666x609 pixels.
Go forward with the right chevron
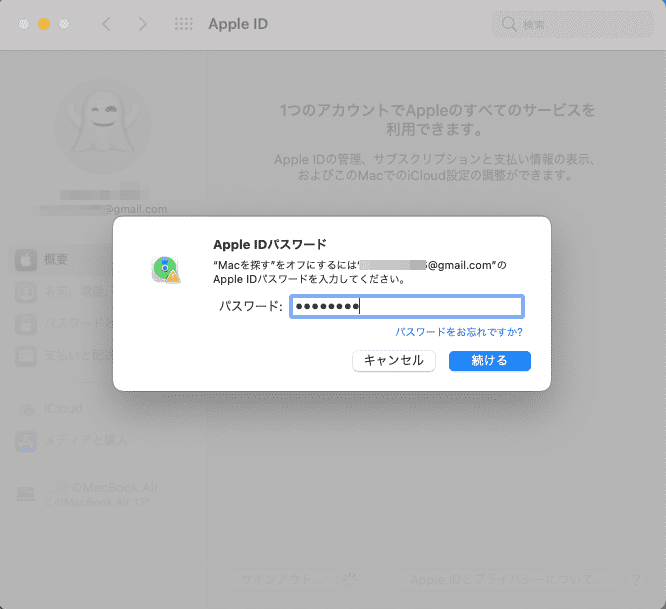(143, 24)
